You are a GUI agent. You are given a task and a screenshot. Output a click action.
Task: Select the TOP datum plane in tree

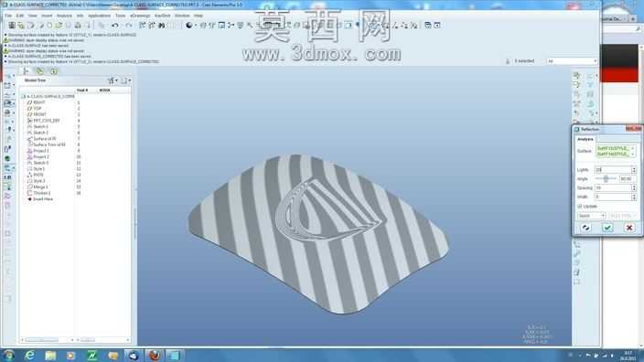click(37, 109)
